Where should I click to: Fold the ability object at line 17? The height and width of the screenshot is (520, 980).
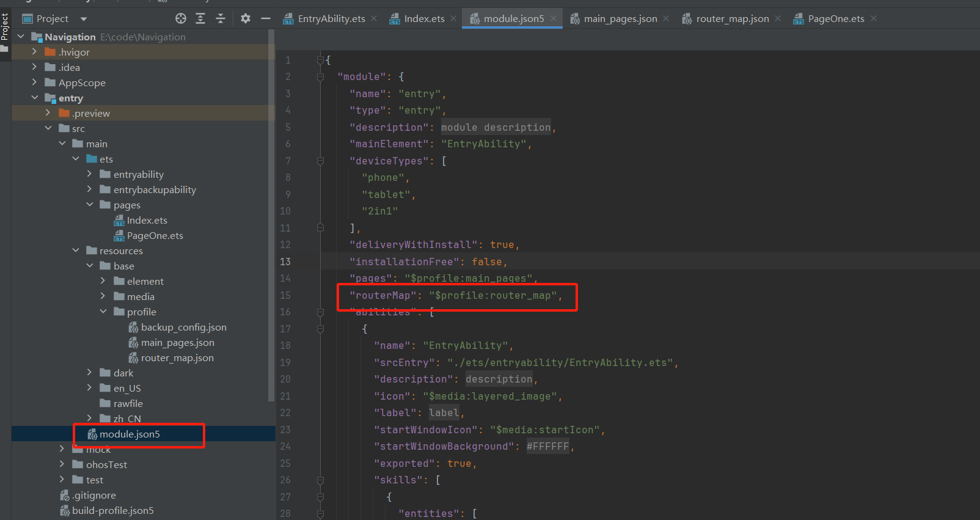(320, 329)
